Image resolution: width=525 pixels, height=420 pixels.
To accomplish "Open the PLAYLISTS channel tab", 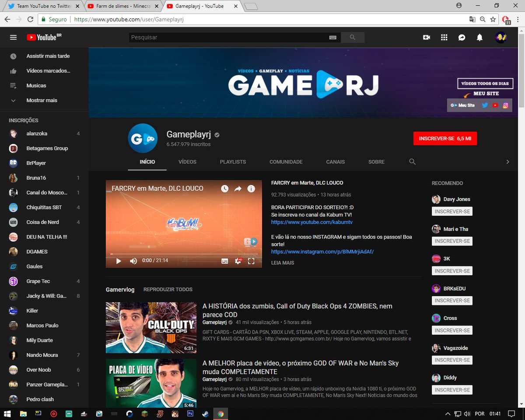I will point(233,162).
